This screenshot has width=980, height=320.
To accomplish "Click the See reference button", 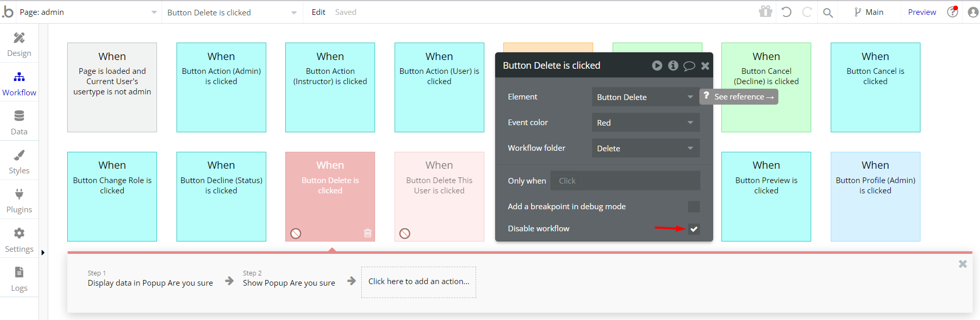I will 739,97.
